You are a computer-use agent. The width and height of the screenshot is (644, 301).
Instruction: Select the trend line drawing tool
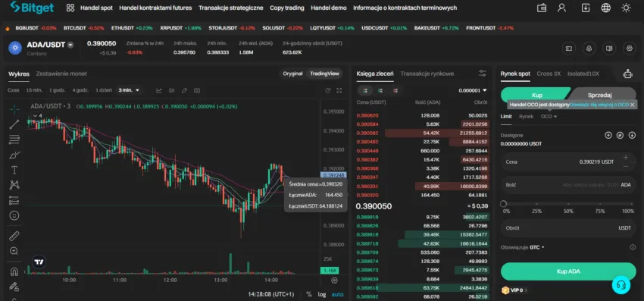point(14,124)
